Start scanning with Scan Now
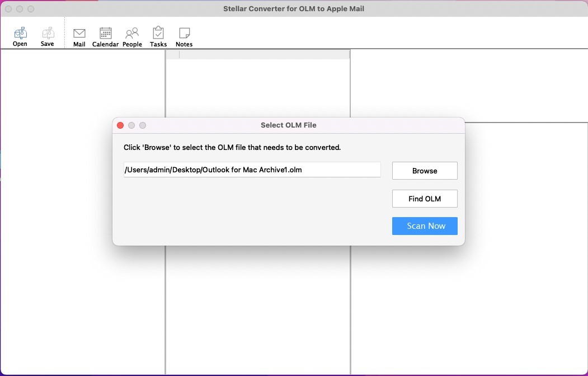 tap(425, 226)
